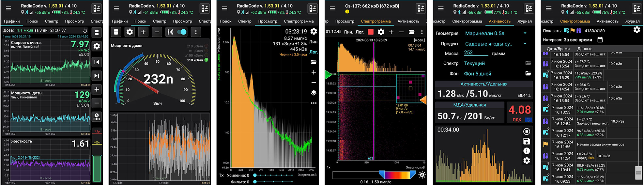Tap the auto-brightness sun icon under the spectrogram
The width and height of the screenshot is (644, 185).
(422, 175)
